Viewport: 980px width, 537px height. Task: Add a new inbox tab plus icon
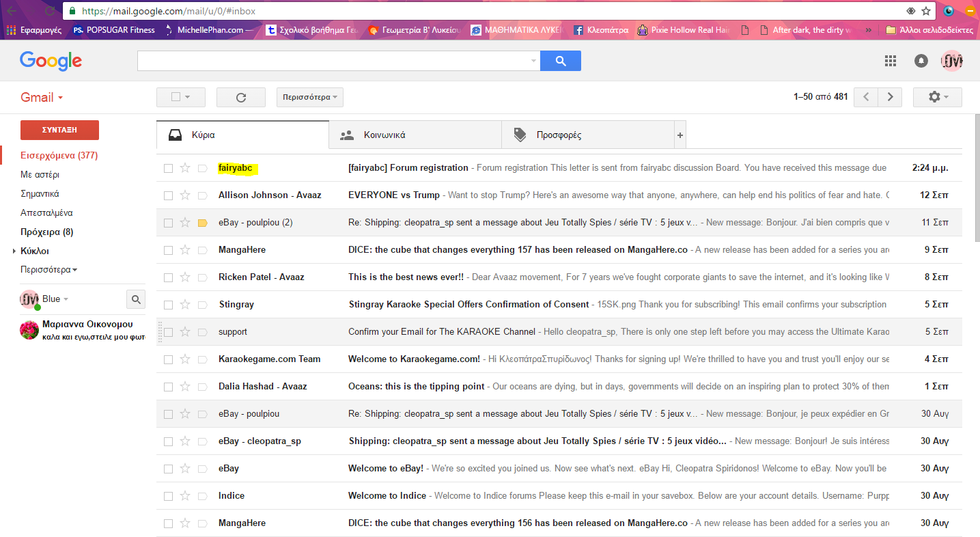tap(680, 135)
